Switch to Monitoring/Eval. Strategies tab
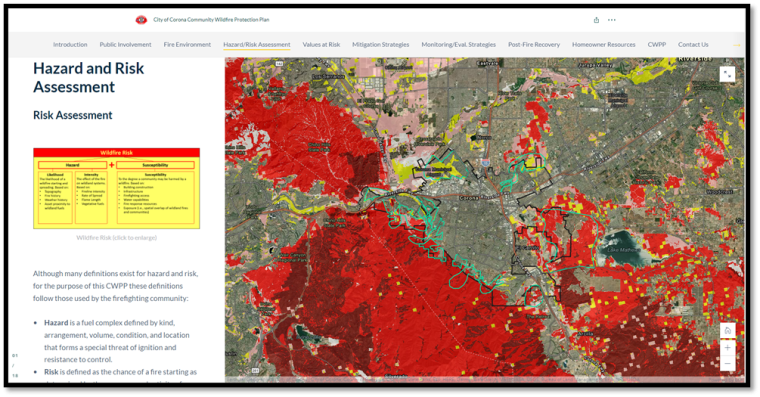Screen dimensions: 760x397 pos(459,45)
